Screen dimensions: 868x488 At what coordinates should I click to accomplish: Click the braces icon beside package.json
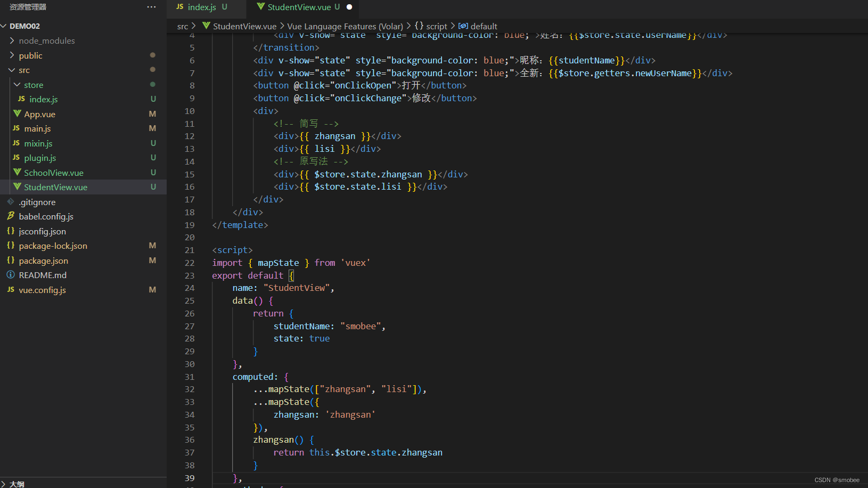pyautogui.click(x=11, y=260)
